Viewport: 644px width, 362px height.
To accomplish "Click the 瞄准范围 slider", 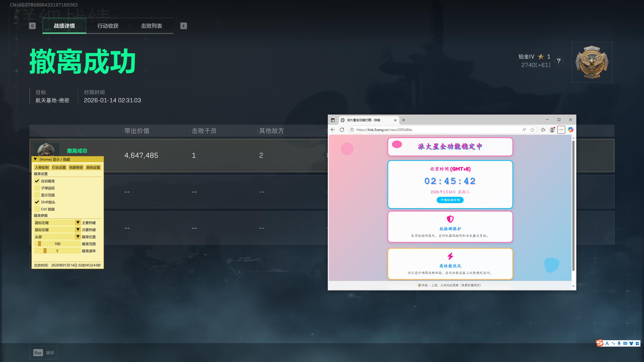I will 57,244.
